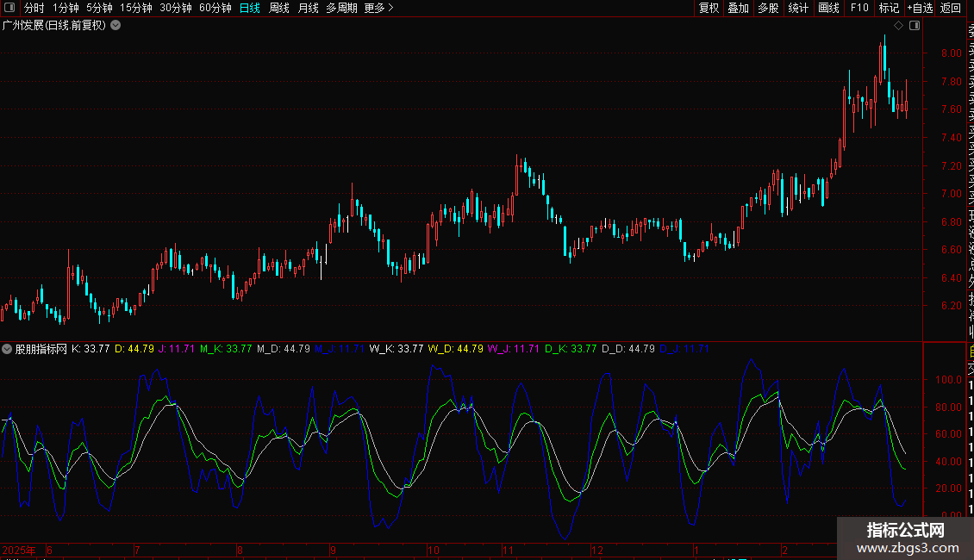Click the M_D: 44.79 value
This screenshot has height=560, width=974.
(284, 349)
